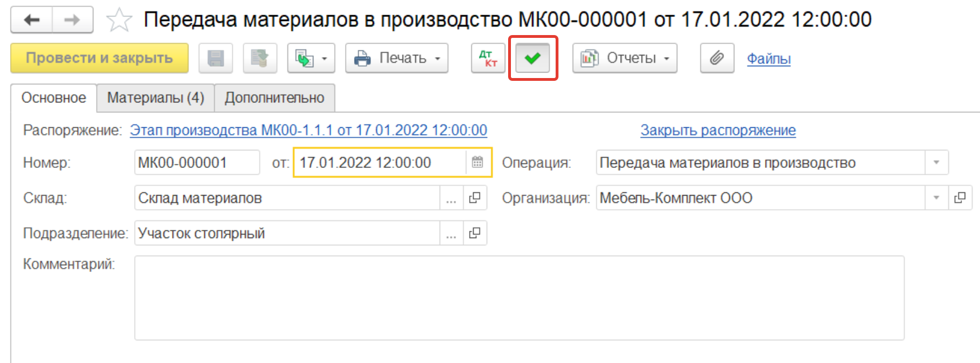The image size is (980, 363).
Task: Open the calendar date picker
Action: (x=478, y=163)
